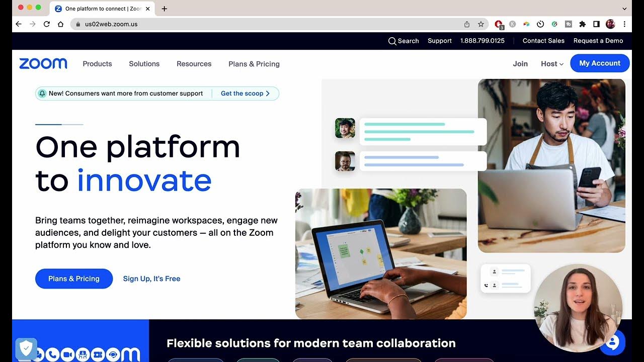
Task: Click the site lock icon in address bar
Action: 77,24
